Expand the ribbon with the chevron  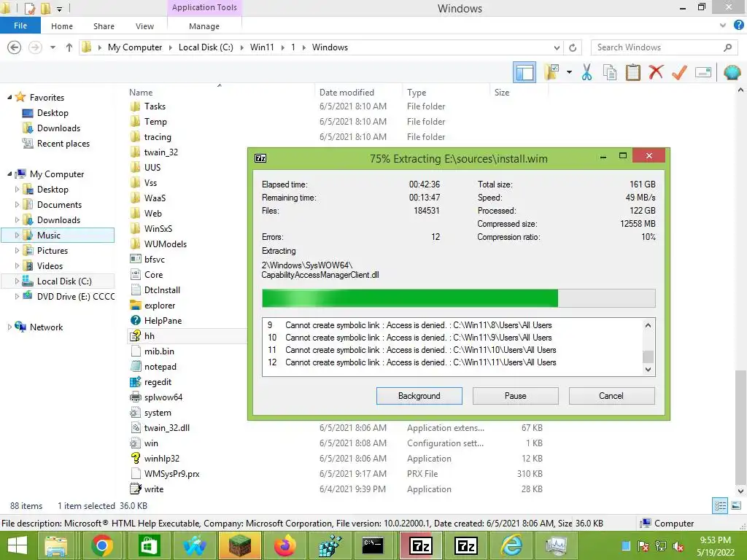[723, 26]
